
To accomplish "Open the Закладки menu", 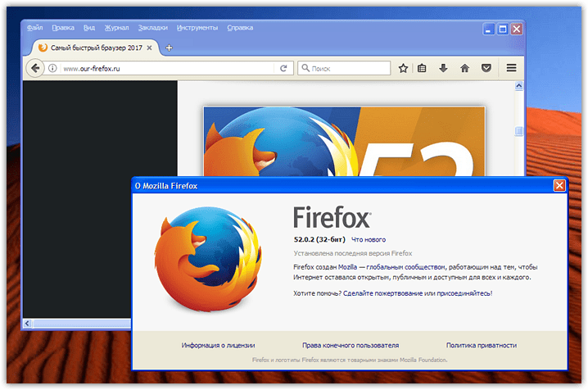I will (152, 28).
